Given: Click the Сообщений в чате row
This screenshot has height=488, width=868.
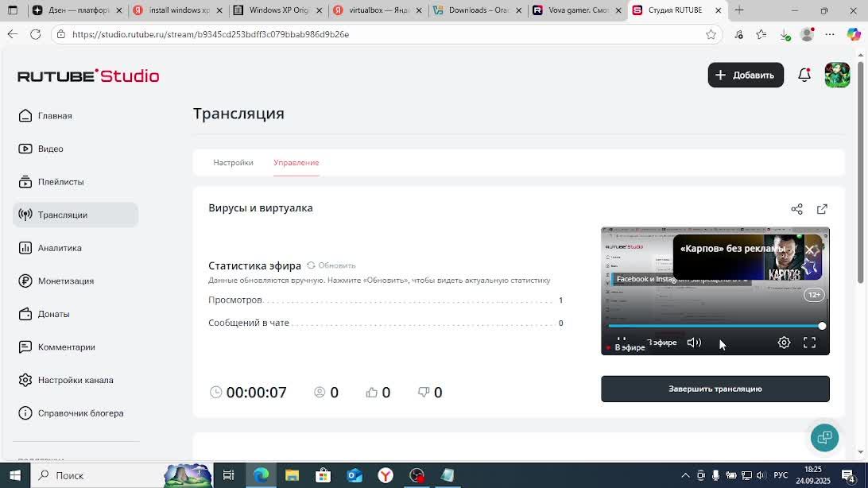Looking at the screenshot, I should click(x=386, y=323).
